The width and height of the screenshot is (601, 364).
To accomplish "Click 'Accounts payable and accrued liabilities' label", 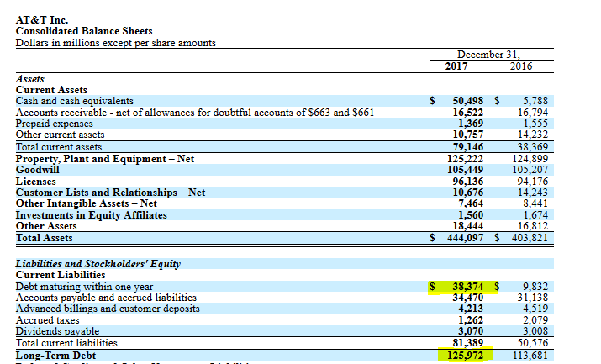I will pyautogui.click(x=106, y=298).
